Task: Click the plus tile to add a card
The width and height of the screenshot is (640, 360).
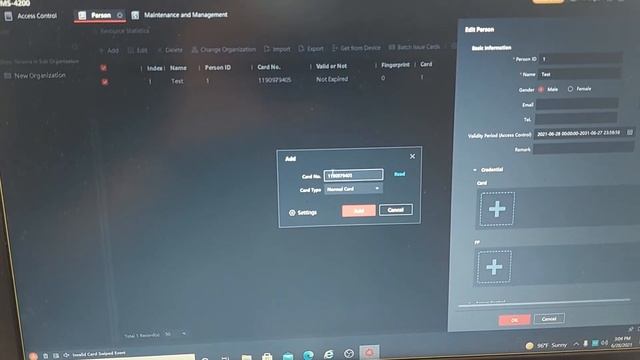Action: tap(497, 209)
